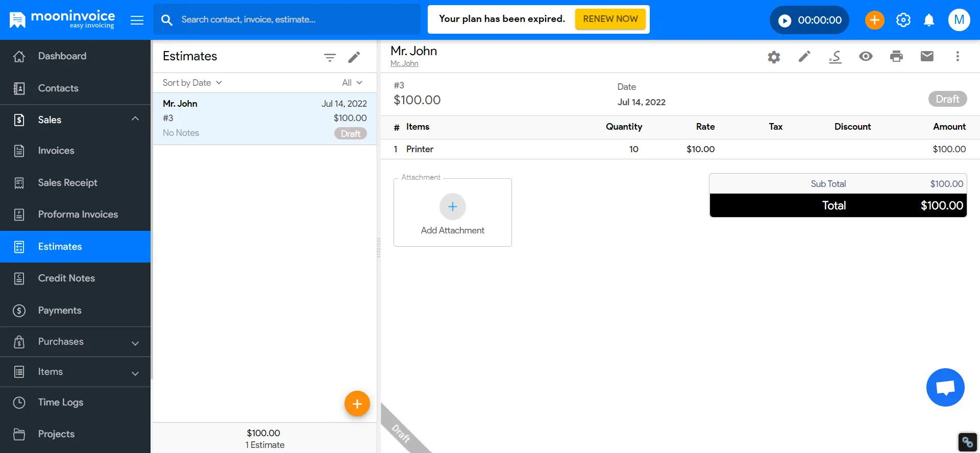980x453 pixels.
Task: Send estimate via the envelope icon
Action: pyautogui.click(x=927, y=56)
